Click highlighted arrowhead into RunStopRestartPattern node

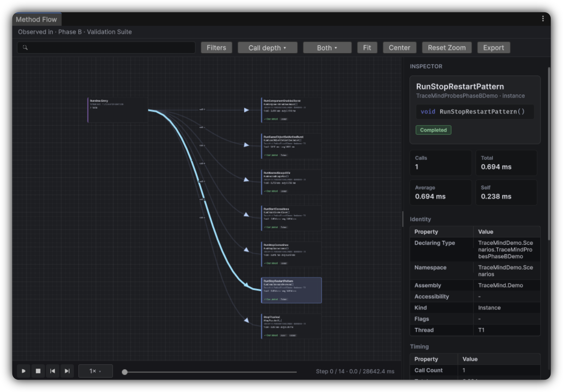click(246, 284)
